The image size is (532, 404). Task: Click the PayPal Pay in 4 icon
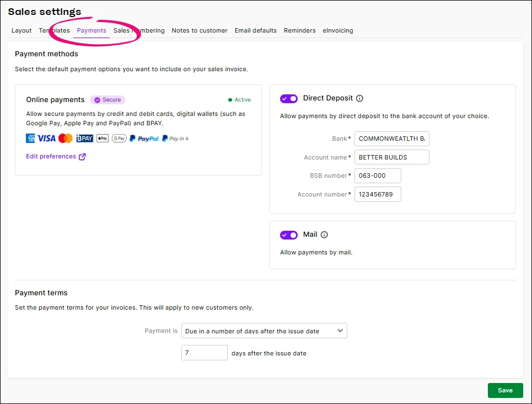pos(175,138)
